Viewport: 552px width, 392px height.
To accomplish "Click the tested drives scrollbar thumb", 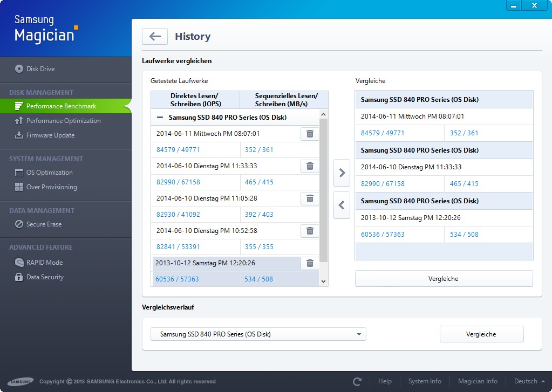I will (x=324, y=190).
